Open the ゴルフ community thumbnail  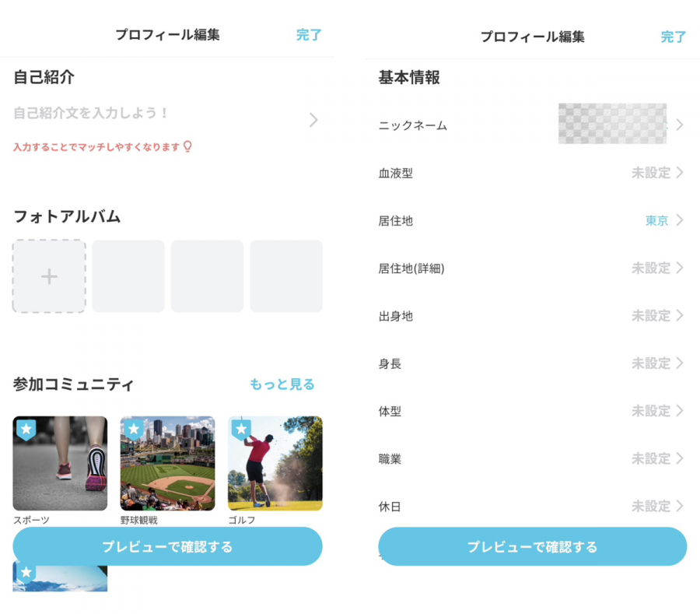(275, 464)
